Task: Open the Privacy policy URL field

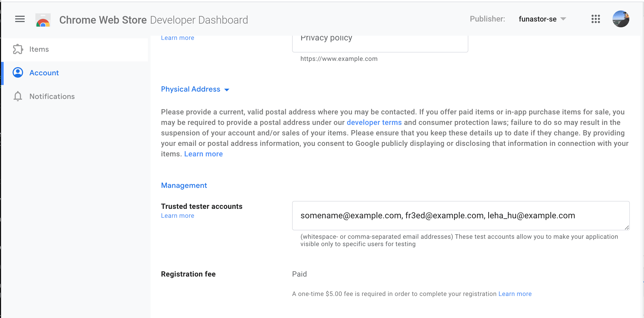Action: point(379,40)
